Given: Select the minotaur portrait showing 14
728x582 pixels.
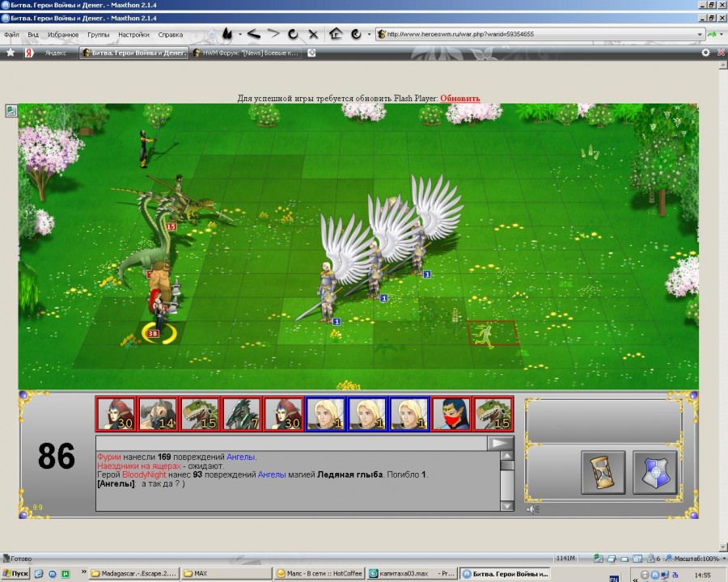Looking at the screenshot, I should pyautogui.click(x=158, y=413).
